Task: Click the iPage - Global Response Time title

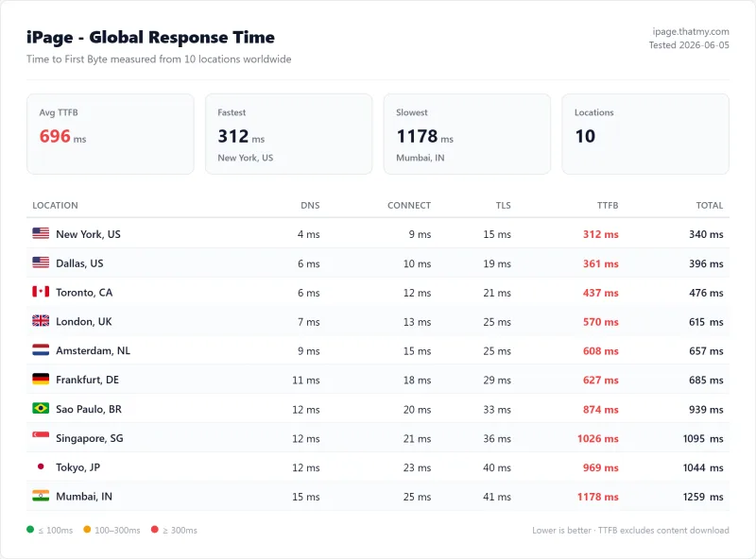Action: 150,37
